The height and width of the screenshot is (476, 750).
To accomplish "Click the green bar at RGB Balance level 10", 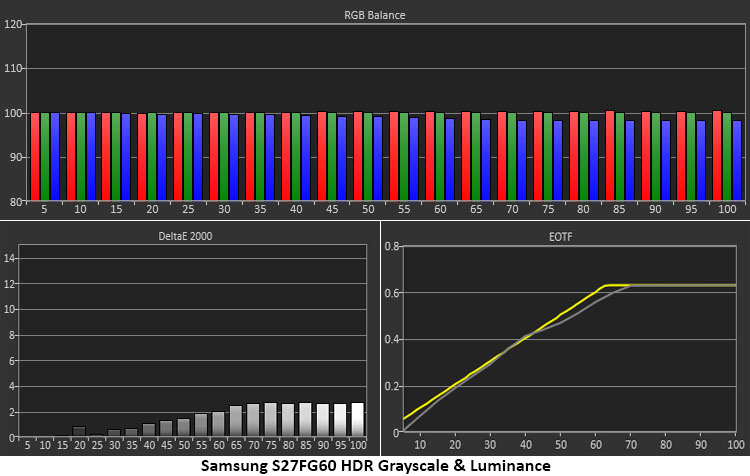I will pyautogui.click(x=81, y=156).
